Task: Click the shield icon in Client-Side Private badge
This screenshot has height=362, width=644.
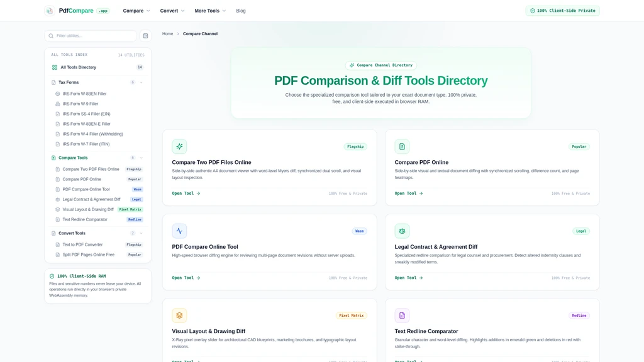Action: point(533,11)
